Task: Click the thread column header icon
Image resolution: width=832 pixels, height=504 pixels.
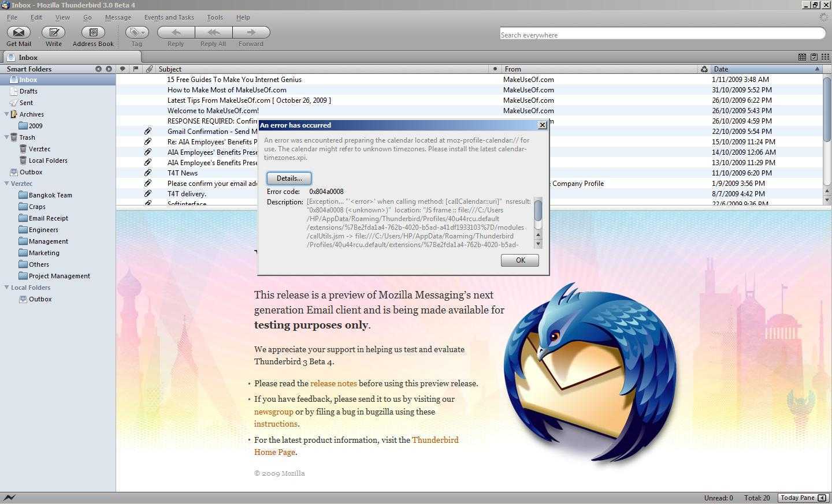Action: (x=122, y=69)
